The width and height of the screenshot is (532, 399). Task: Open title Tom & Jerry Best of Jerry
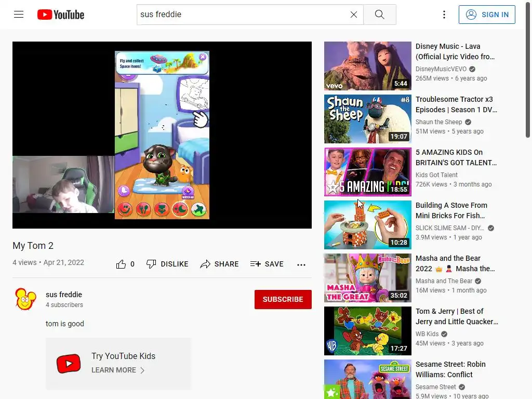457,316
